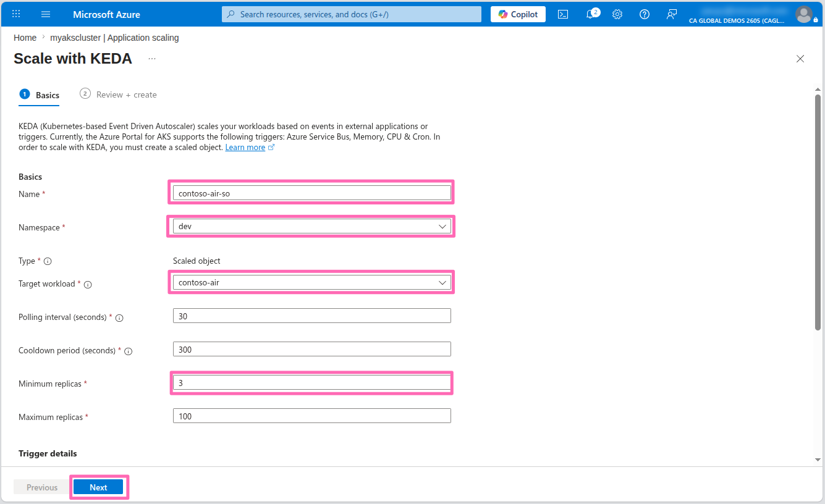The image size is (825, 504).
Task: Open the Target workload dropdown
Action: [312, 283]
